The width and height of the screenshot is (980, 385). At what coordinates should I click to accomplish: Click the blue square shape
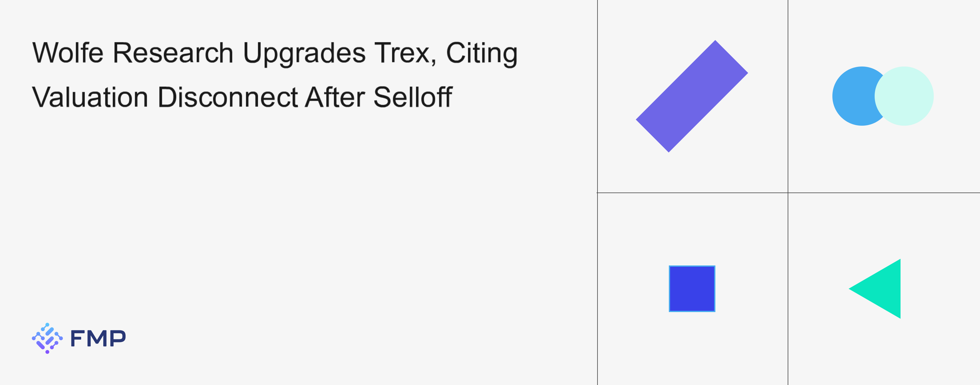point(692,289)
